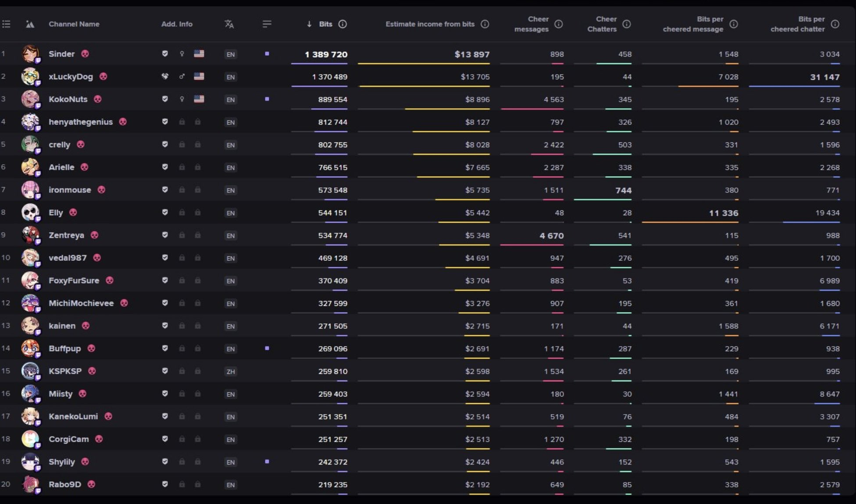Open the vedal987 channel link

[x=68, y=258]
